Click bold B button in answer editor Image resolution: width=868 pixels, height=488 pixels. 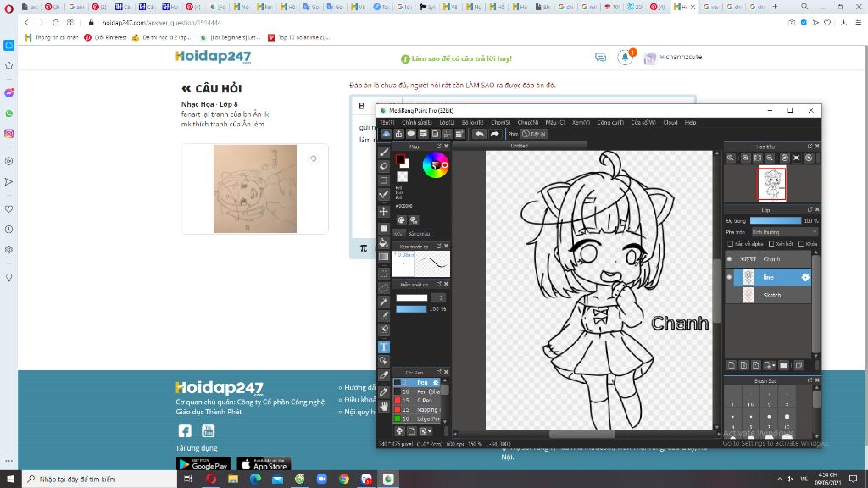pos(361,106)
